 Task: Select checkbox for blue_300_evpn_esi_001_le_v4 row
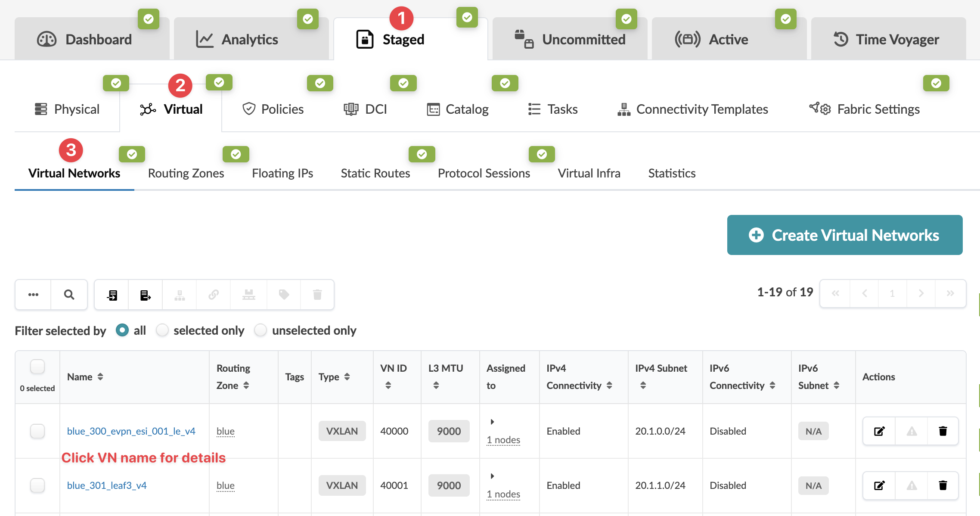[x=37, y=431]
